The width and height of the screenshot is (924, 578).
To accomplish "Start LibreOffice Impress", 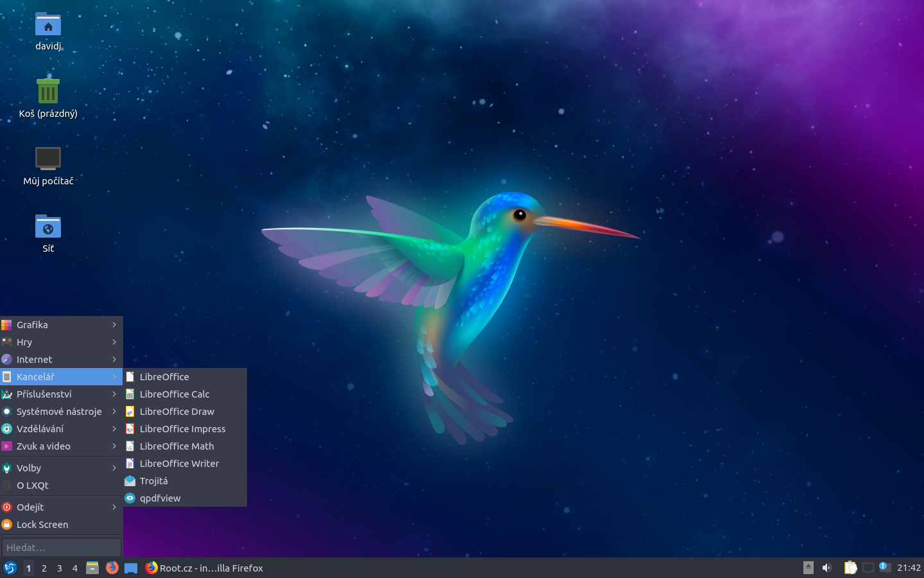I will pos(183,428).
